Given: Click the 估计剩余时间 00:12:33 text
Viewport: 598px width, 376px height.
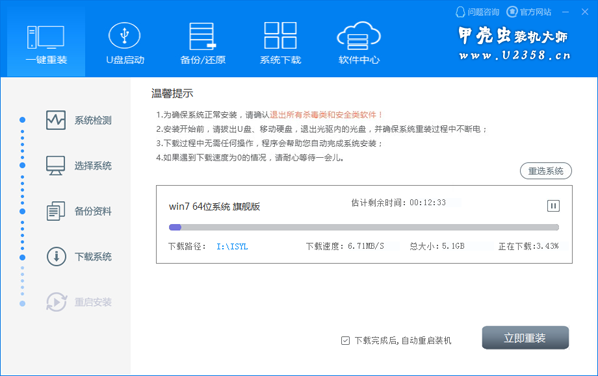Looking at the screenshot, I should (398, 202).
